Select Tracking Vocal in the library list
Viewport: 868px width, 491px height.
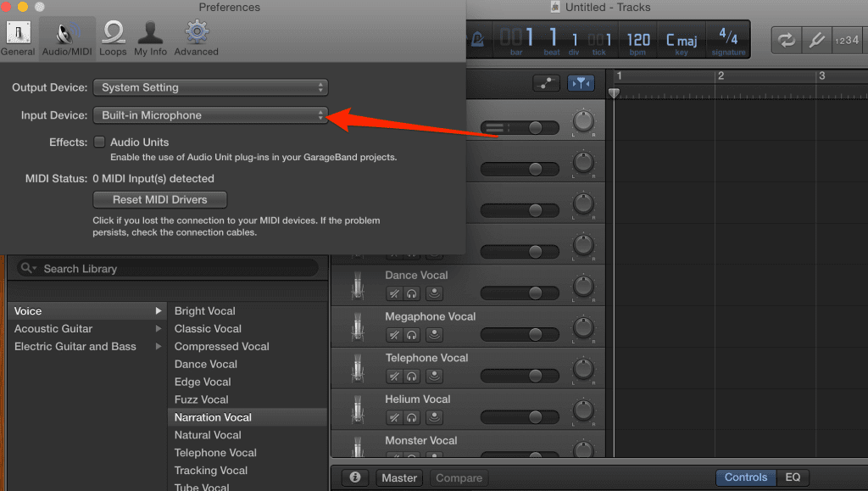(211, 471)
